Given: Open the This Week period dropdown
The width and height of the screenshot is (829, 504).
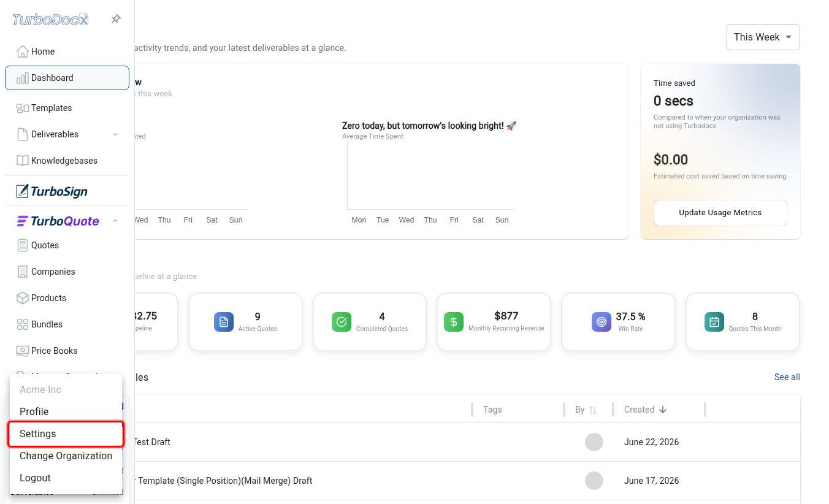Looking at the screenshot, I should (x=763, y=37).
